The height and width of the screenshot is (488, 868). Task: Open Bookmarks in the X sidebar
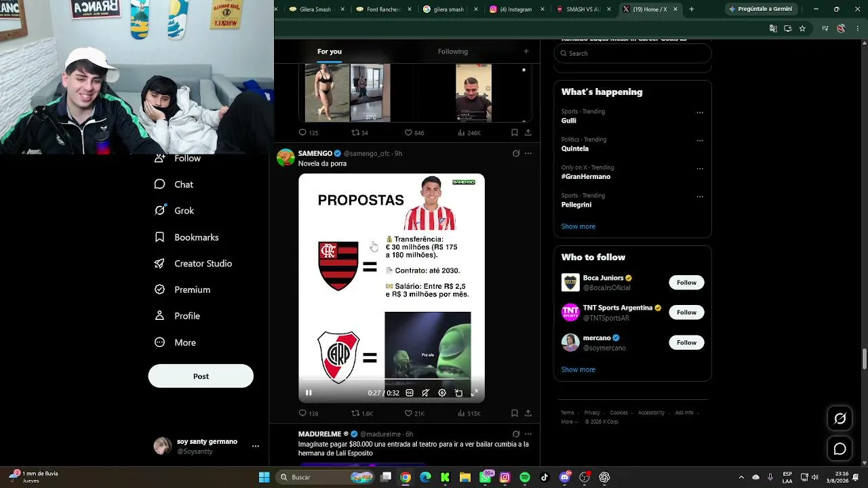[x=186, y=237]
